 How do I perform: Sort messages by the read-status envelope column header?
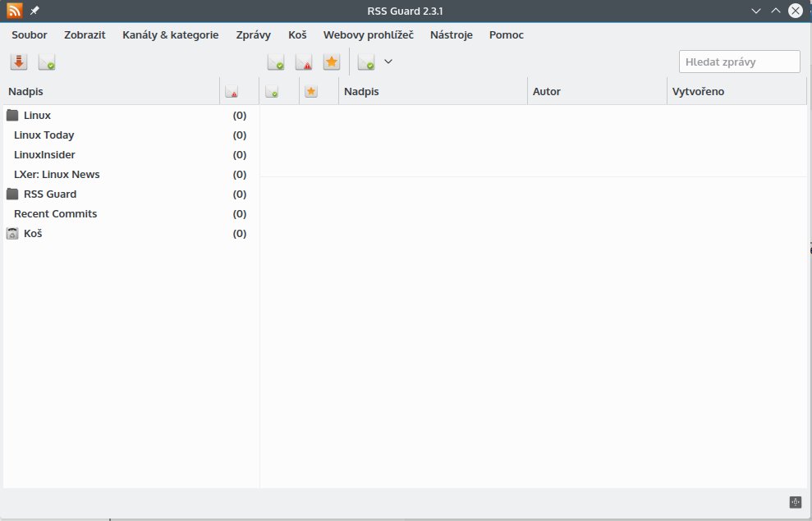coord(272,92)
